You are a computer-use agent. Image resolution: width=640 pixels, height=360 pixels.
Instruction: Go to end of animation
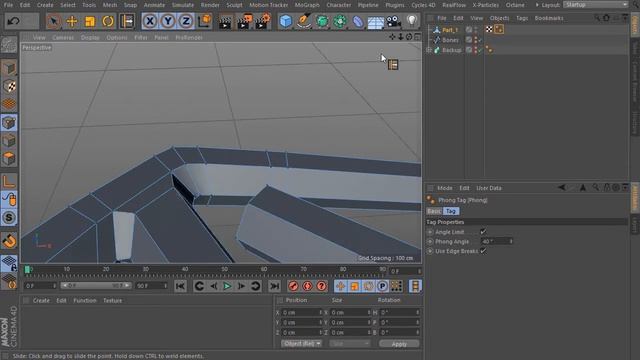coord(274,286)
